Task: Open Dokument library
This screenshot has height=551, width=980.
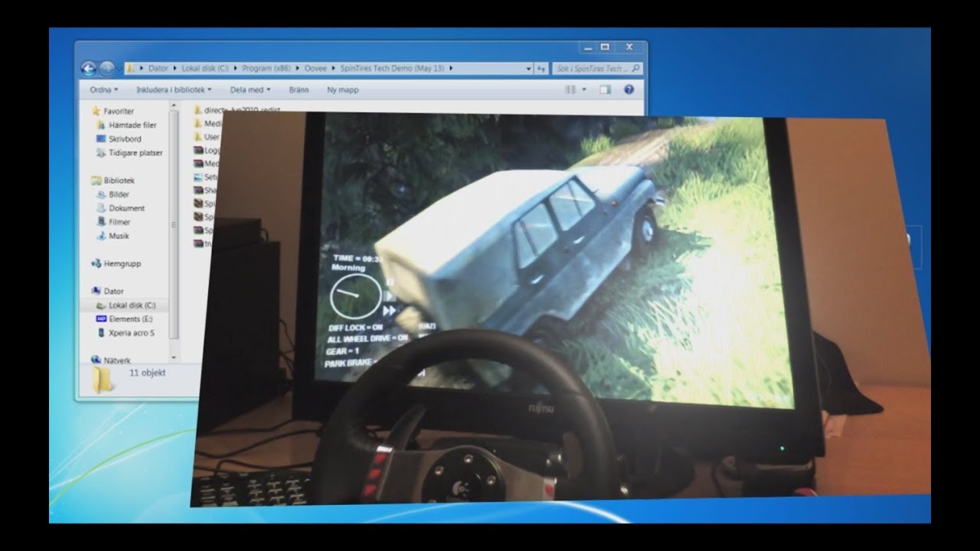Action: pyautogui.click(x=126, y=208)
